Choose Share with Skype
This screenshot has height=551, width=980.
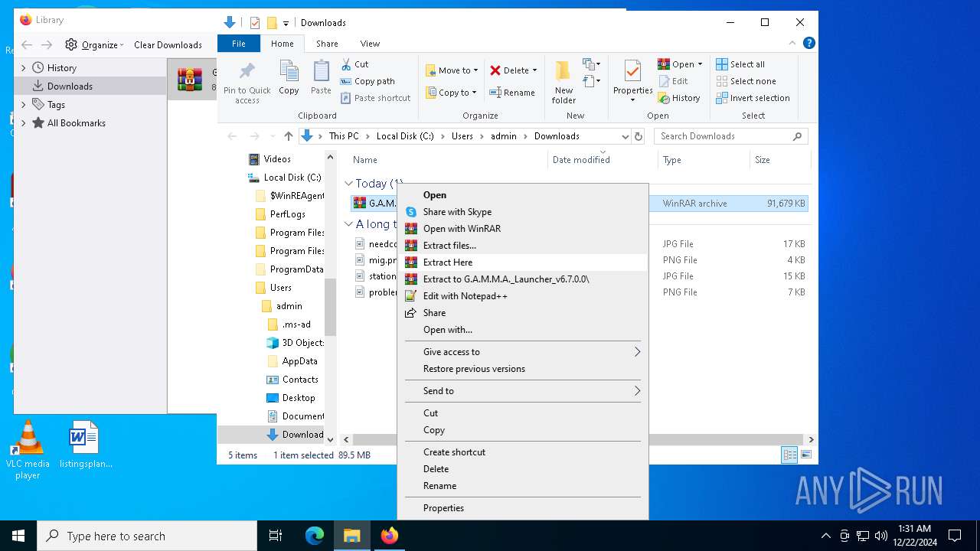[x=522, y=212]
